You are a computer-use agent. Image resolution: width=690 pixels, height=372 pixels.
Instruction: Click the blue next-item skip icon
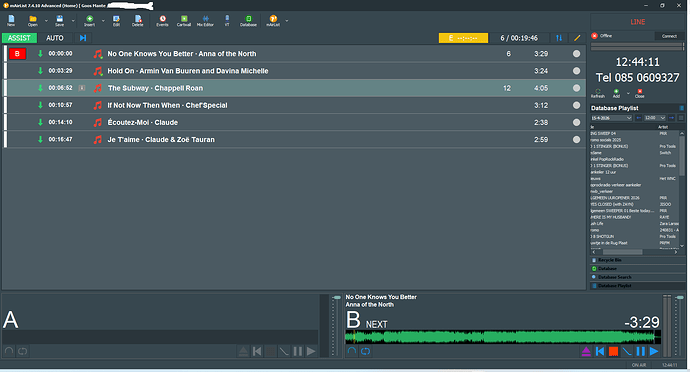pyautogui.click(x=83, y=38)
